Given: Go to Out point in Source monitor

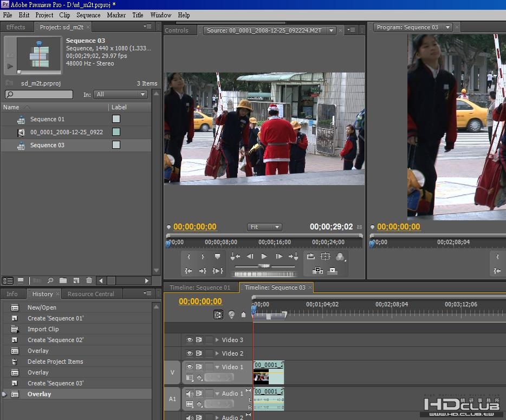Looking at the screenshot, I should (x=203, y=271).
